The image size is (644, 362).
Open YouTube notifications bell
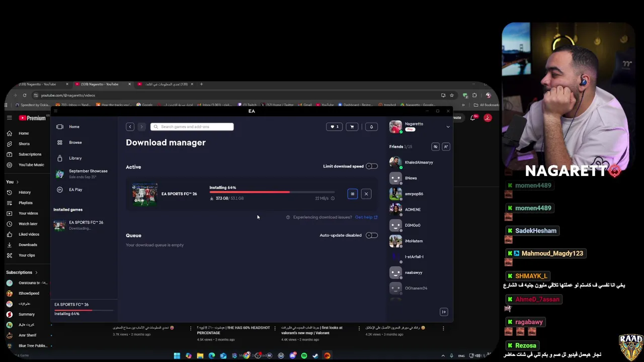point(473,118)
